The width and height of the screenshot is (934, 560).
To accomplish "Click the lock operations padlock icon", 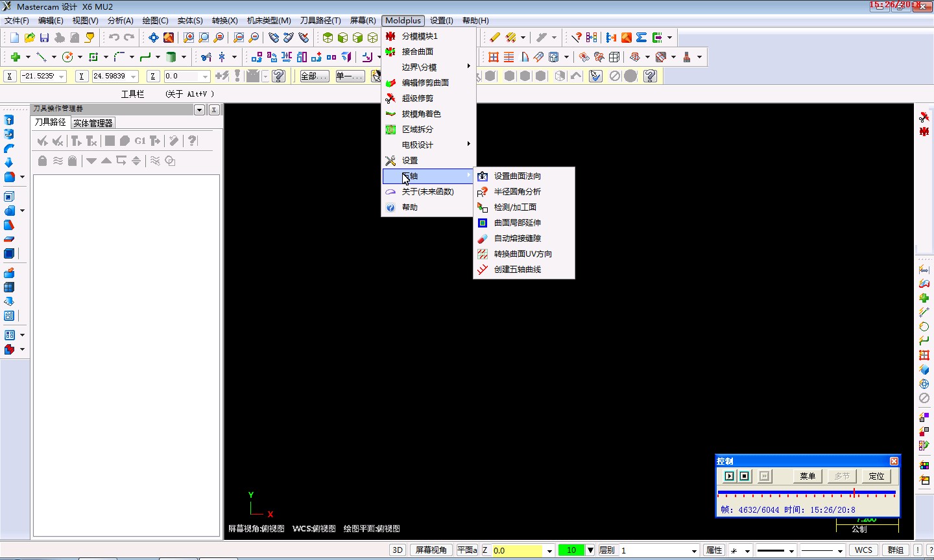I will [x=42, y=161].
